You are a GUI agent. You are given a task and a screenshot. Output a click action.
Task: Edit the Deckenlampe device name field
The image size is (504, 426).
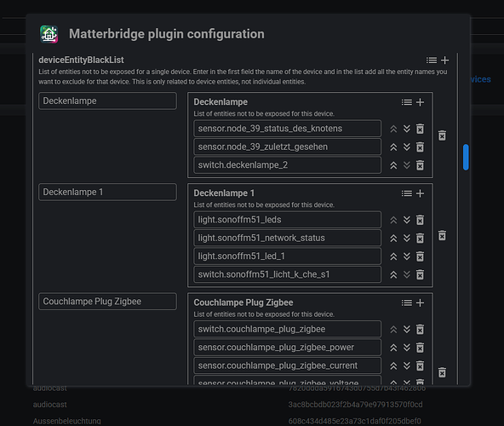tap(107, 101)
